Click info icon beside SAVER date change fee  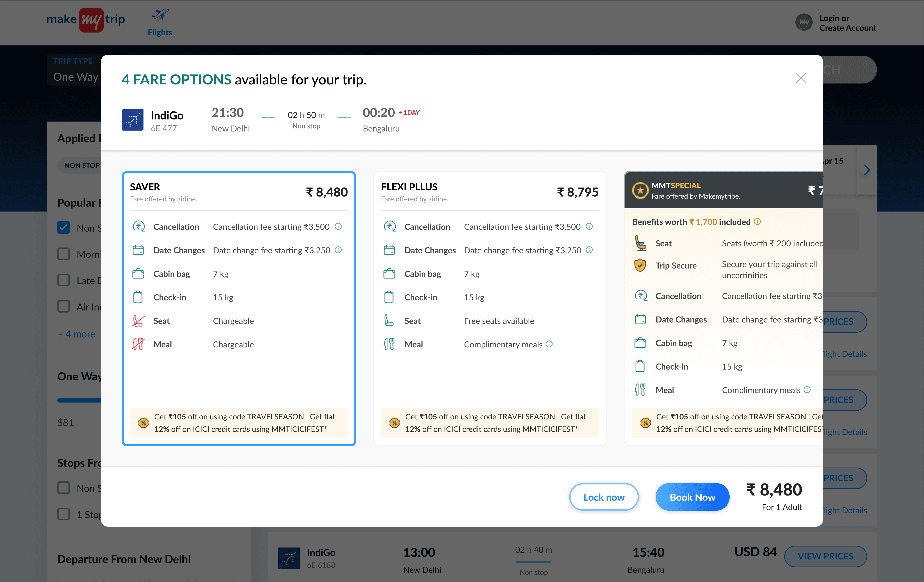(x=338, y=250)
